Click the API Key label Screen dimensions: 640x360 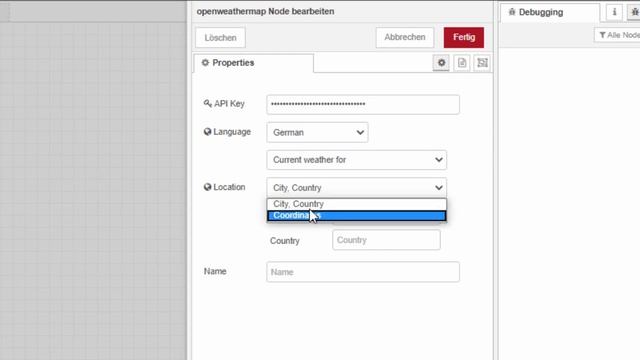[x=224, y=104]
